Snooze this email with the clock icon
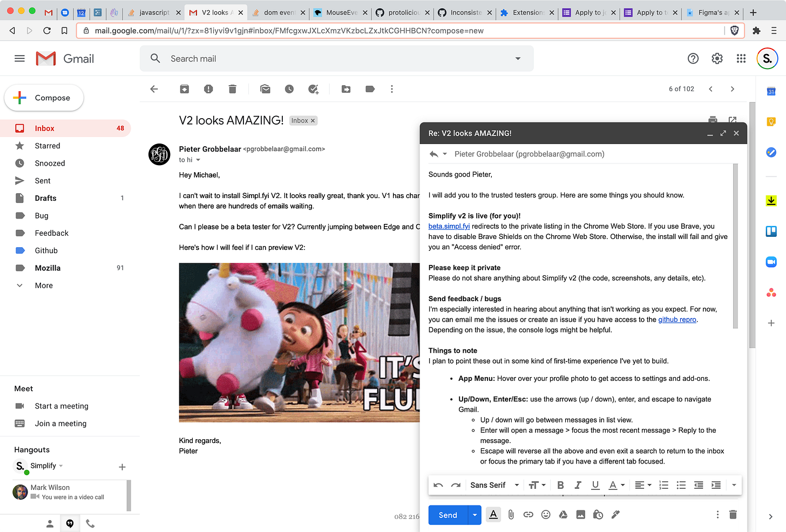The width and height of the screenshot is (786, 532). pyautogui.click(x=289, y=89)
